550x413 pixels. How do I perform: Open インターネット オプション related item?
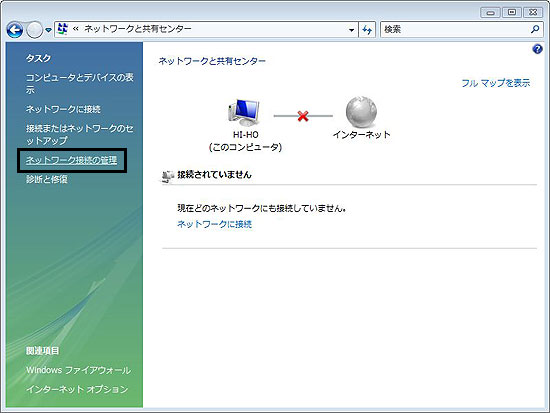77,389
